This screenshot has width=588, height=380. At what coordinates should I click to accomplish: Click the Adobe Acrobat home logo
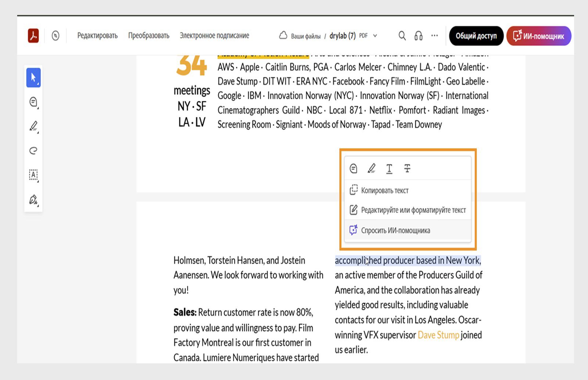[x=33, y=36]
